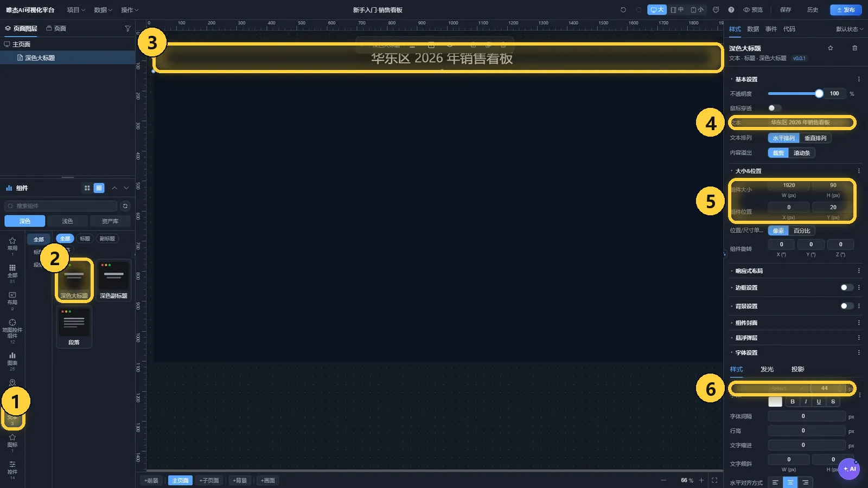The image size is (868, 488).
Task: Select 垂直排列 text arrangement
Action: pos(815,138)
